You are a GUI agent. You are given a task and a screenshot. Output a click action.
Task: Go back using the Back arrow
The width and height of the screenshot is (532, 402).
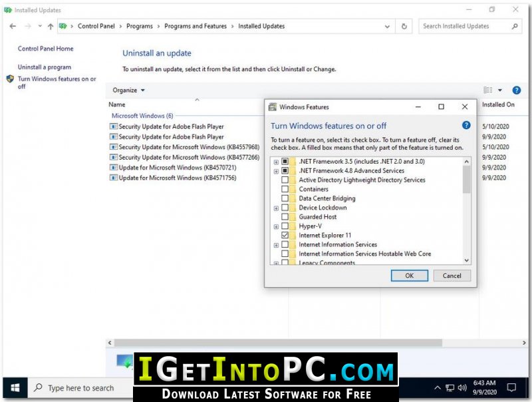point(13,26)
